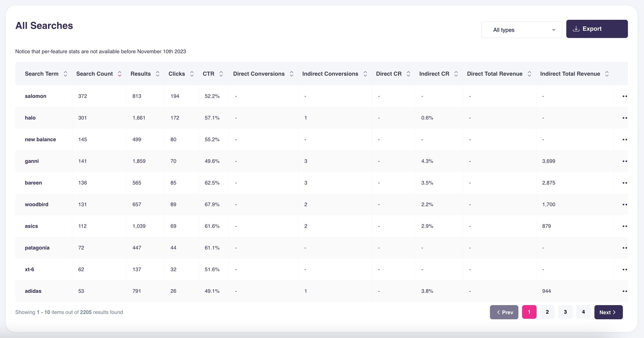Click the Export button
This screenshot has height=338, width=644.
tap(596, 29)
